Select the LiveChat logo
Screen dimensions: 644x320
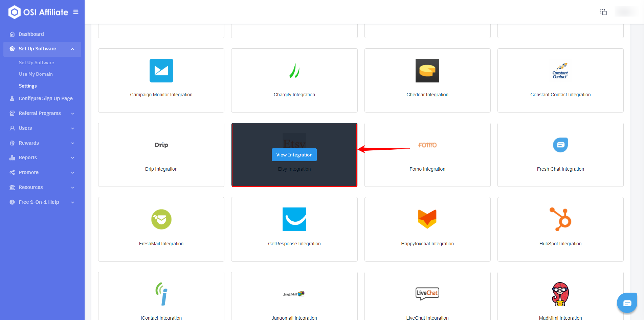(x=427, y=293)
